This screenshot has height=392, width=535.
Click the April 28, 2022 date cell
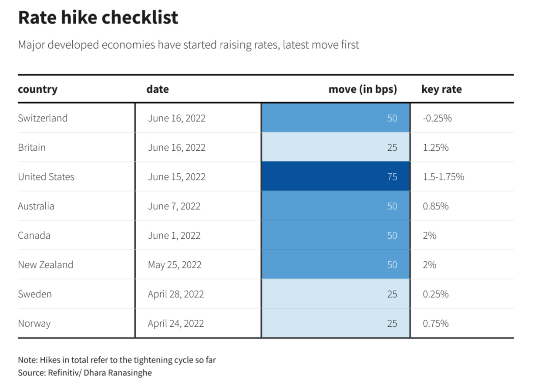tap(176, 294)
